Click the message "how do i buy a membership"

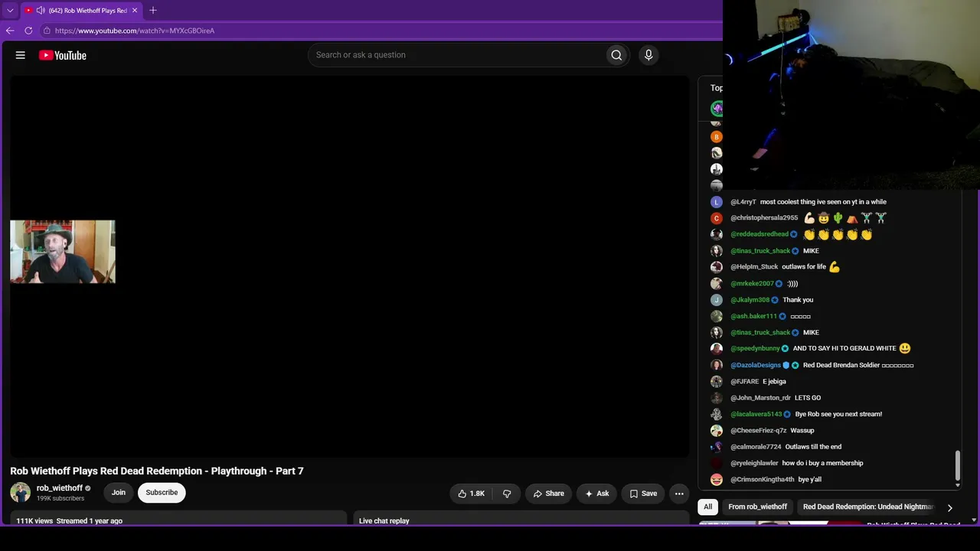[822, 463]
